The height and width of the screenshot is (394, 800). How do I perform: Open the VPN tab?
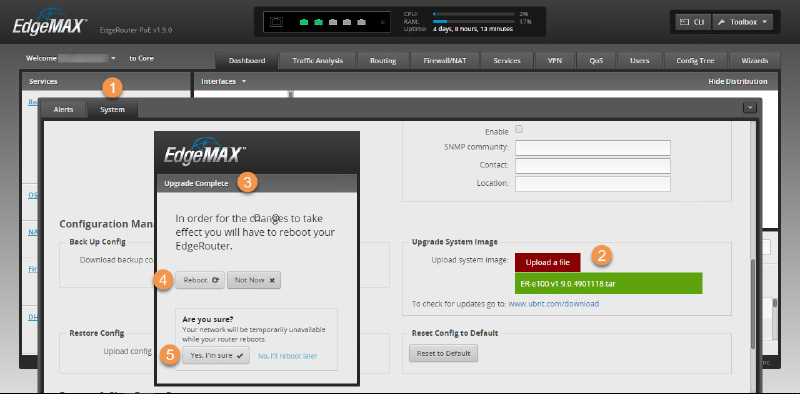555,61
